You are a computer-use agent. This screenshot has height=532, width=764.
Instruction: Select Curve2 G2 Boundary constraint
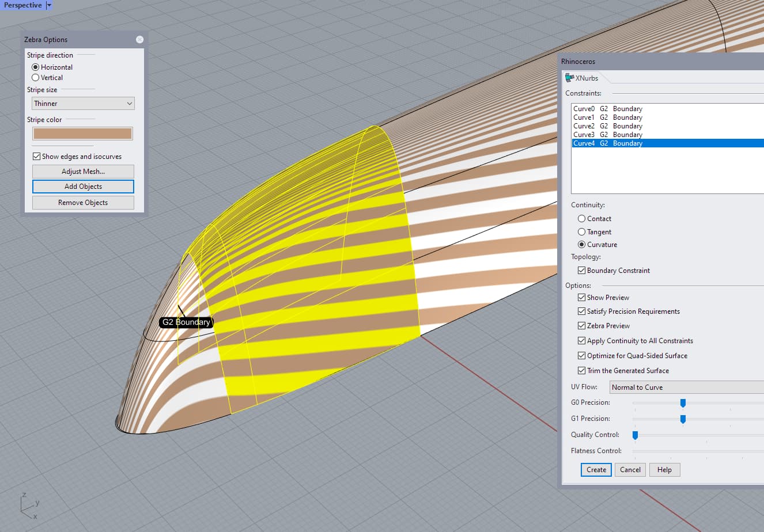coord(668,126)
